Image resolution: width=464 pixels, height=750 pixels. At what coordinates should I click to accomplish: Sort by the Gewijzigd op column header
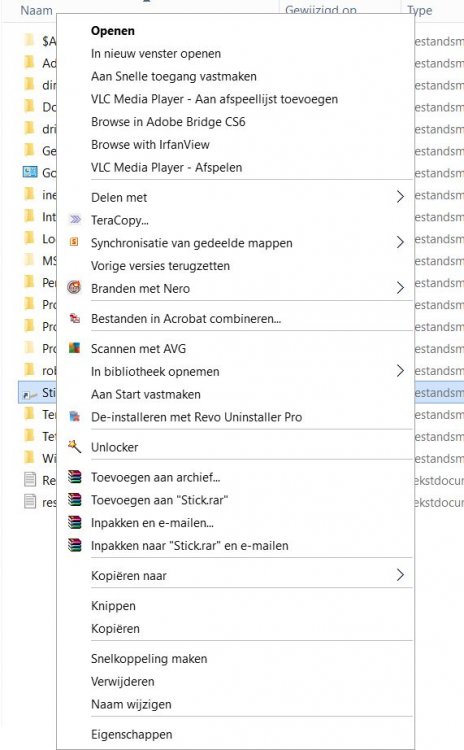click(320, 10)
